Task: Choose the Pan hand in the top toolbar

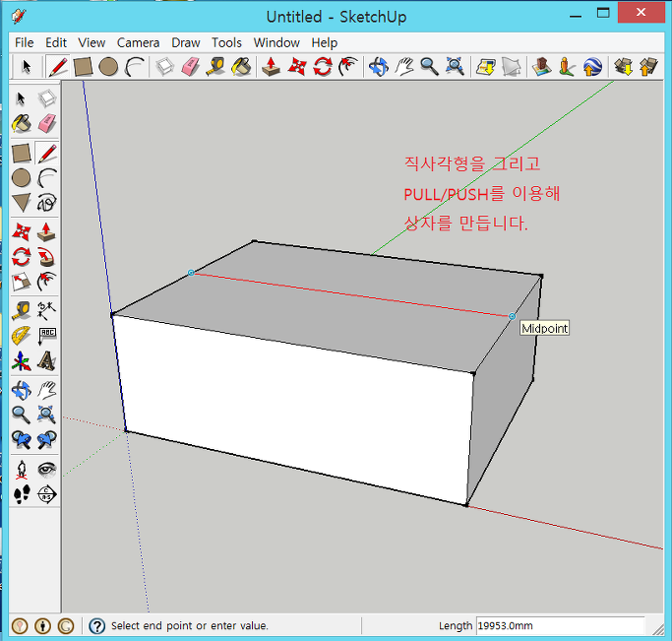Action: 403,67
